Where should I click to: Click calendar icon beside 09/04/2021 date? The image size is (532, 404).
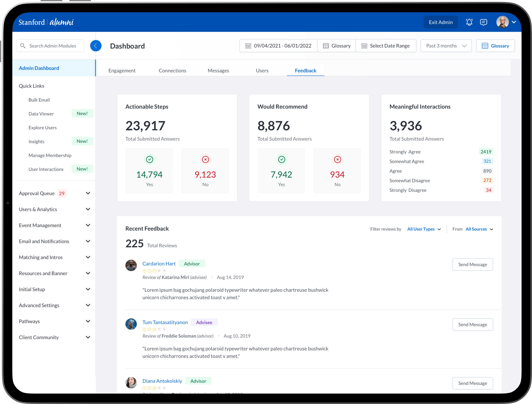[x=248, y=46]
